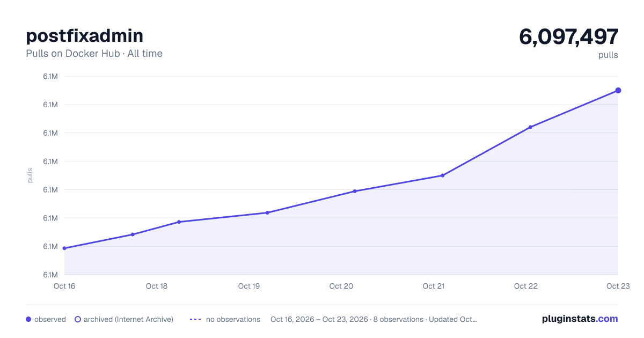
Task: Click the 'observed' legend label
Action: (x=50, y=319)
